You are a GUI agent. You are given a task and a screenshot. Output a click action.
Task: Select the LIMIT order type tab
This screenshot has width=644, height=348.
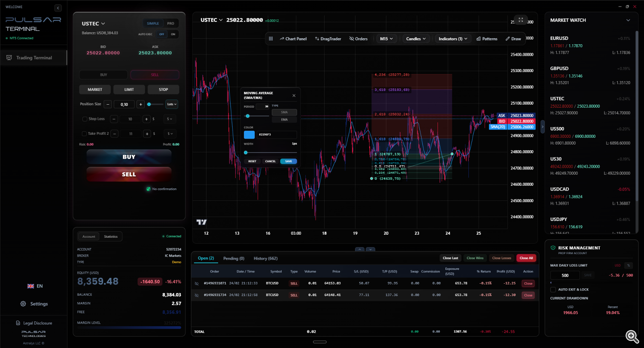(129, 90)
